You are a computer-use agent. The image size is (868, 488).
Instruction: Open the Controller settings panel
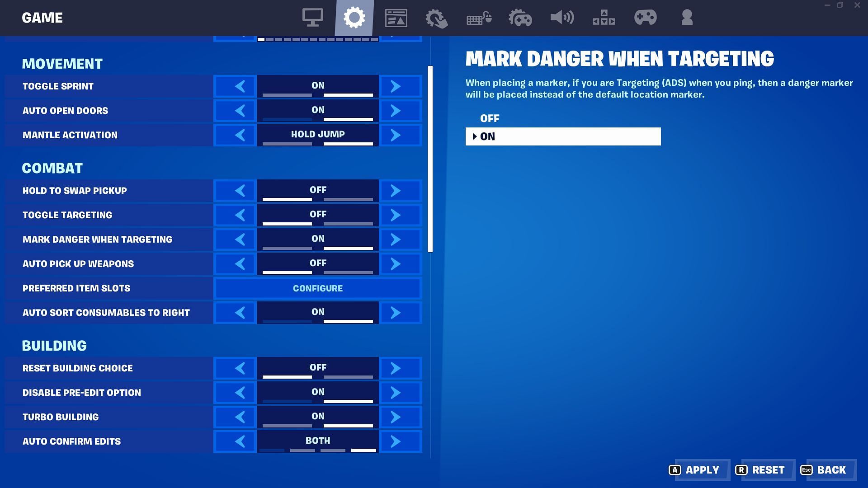tap(645, 18)
